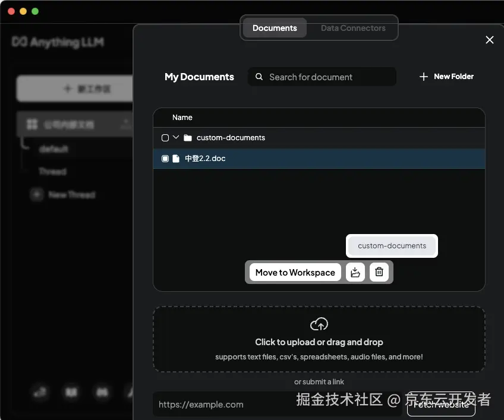Tick the custom-documents folder checkbox

click(x=165, y=138)
